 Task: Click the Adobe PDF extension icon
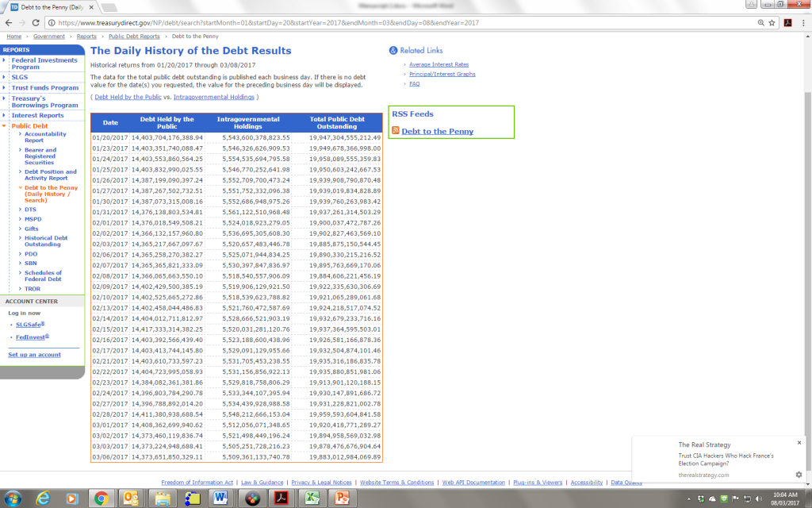(787, 23)
